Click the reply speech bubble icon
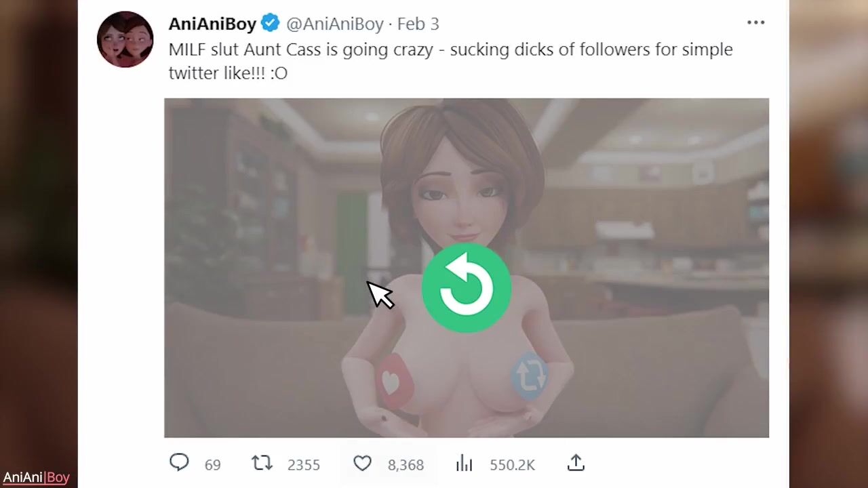 (x=179, y=463)
